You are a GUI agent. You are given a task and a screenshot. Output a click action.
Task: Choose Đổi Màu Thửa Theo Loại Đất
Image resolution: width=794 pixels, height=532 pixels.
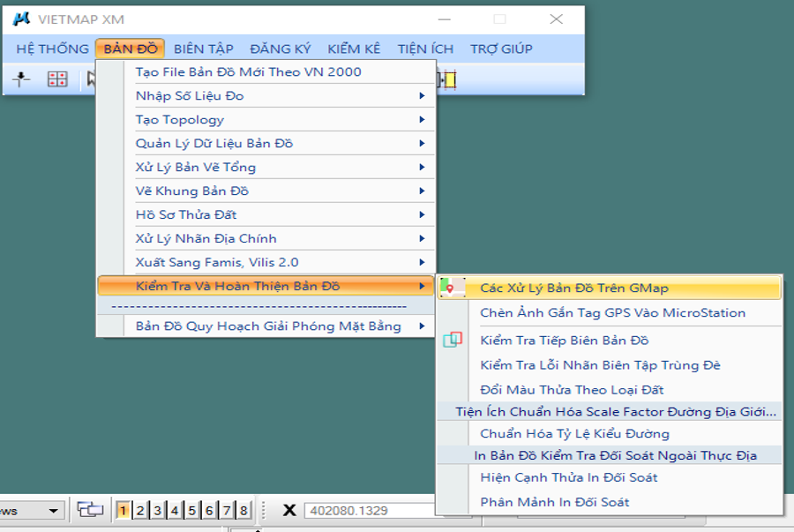tap(610, 390)
